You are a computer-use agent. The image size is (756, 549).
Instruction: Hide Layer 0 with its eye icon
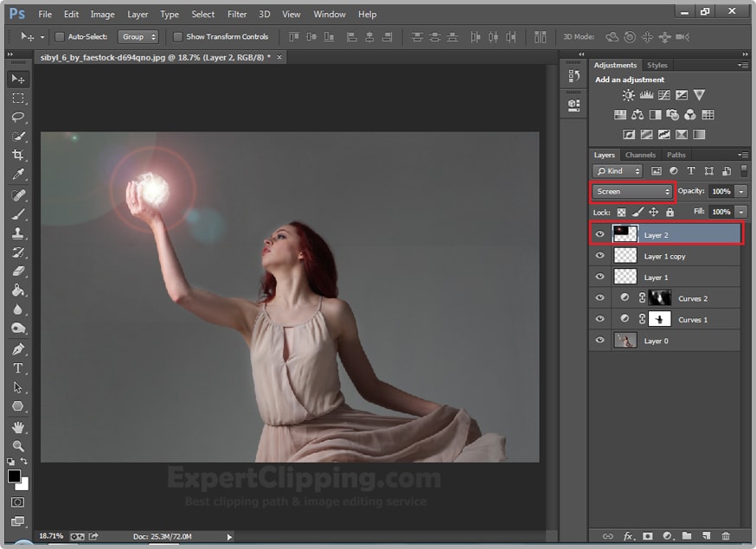tap(599, 341)
